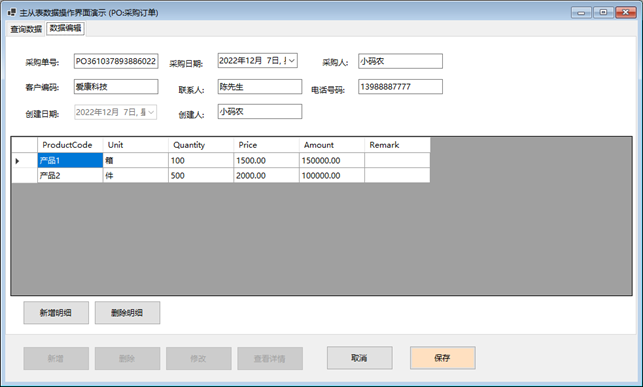Click the 电话号码 input field
The height and width of the screenshot is (387, 643).
400,87
